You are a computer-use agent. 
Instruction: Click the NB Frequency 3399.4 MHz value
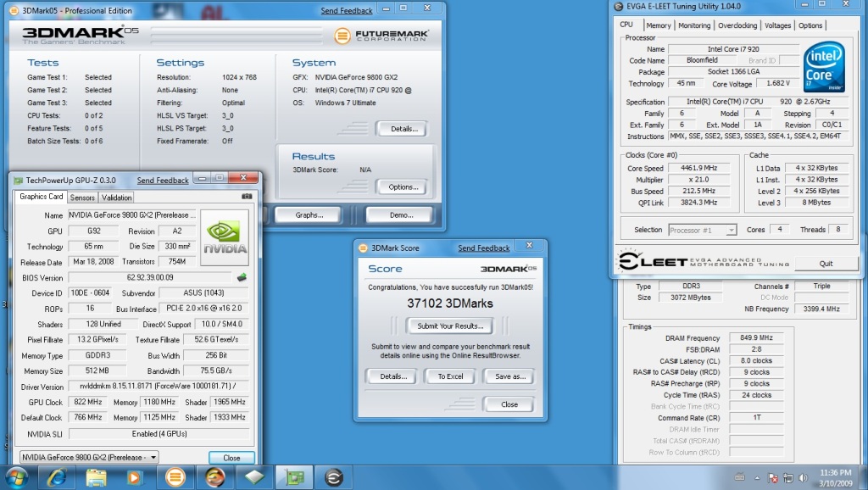pos(821,309)
